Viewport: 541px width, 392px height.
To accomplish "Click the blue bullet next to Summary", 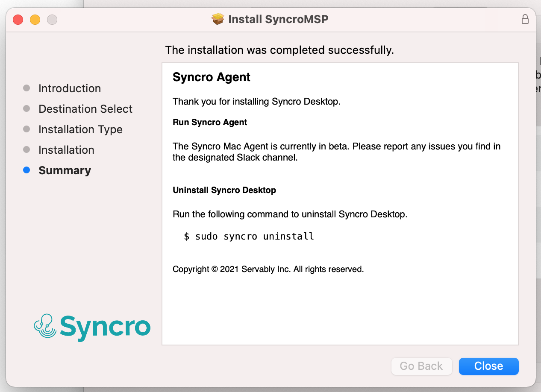I will tap(26, 170).
